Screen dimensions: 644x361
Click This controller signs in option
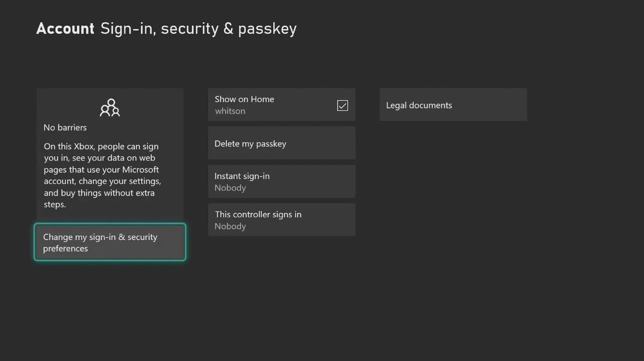(281, 220)
